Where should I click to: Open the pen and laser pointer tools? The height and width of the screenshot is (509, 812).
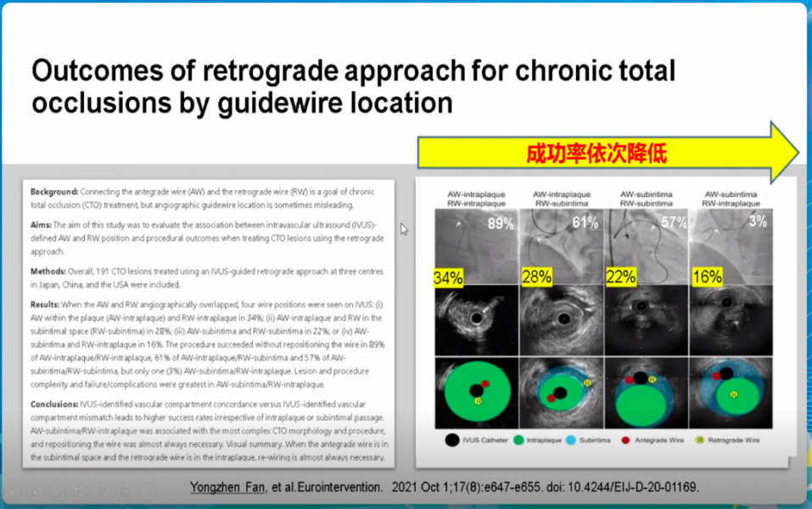click(58, 491)
